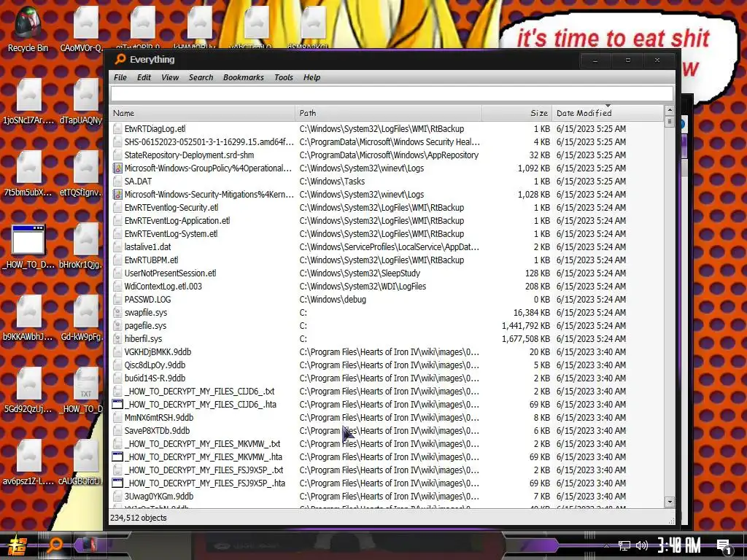Open the notification center icon
747x560 pixels.
pyautogui.click(x=724, y=547)
